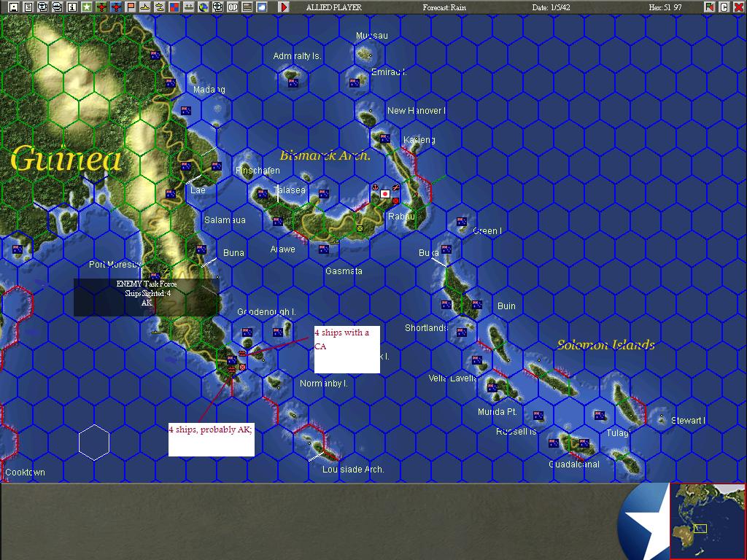Click the aircraft icon above Rabaul
The height and width of the screenshot is (560, 747).
[395, 187]
